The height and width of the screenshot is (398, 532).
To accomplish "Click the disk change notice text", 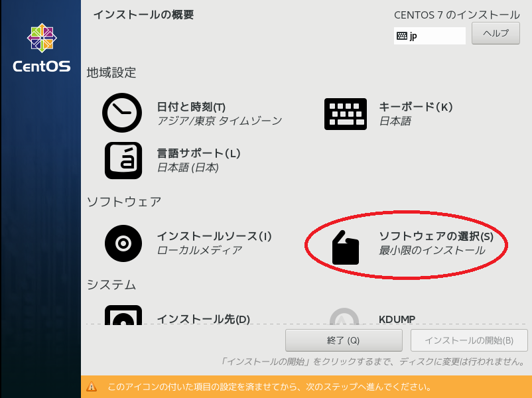I will click(373, 362).
